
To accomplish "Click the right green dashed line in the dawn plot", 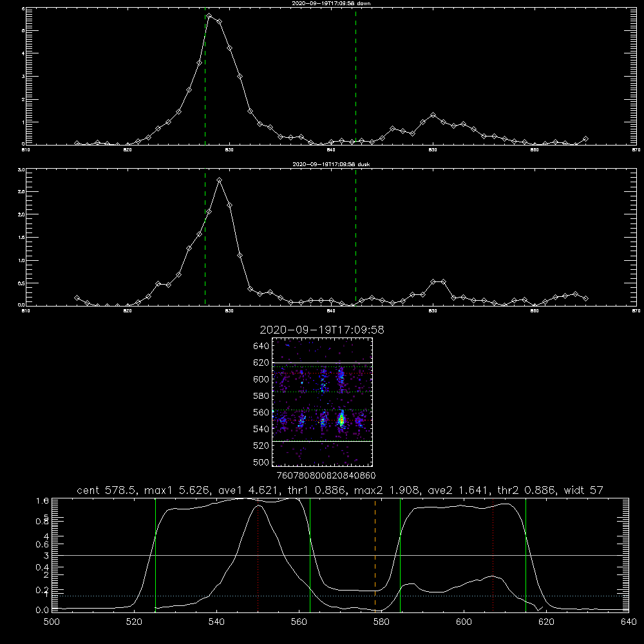I will tap(355, 77).
